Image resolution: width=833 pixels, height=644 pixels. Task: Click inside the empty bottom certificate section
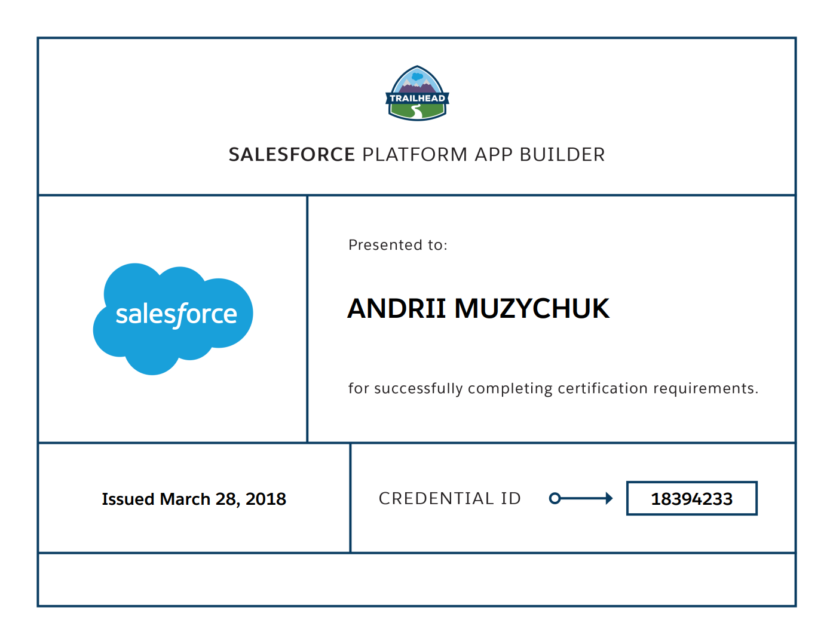tap(416, 580)
